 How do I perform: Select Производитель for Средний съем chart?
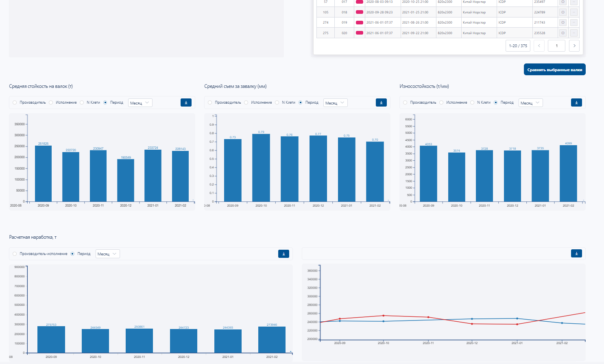click(210, 102)
